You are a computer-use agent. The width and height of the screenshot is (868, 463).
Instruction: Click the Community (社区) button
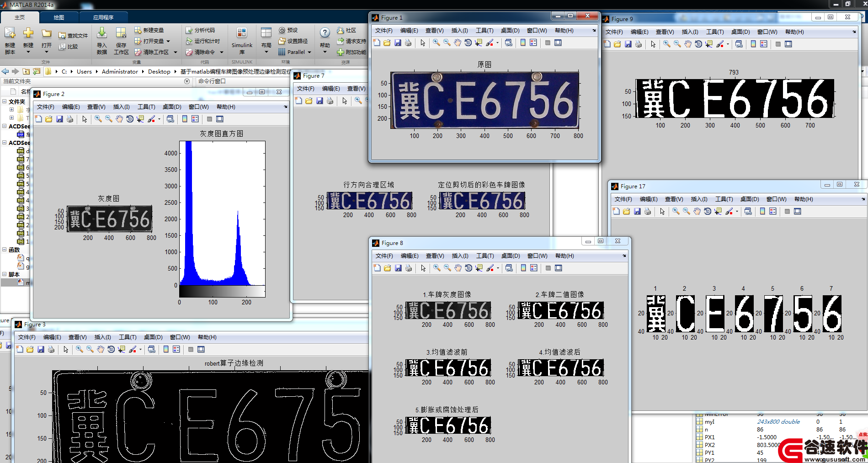(346, 30)
